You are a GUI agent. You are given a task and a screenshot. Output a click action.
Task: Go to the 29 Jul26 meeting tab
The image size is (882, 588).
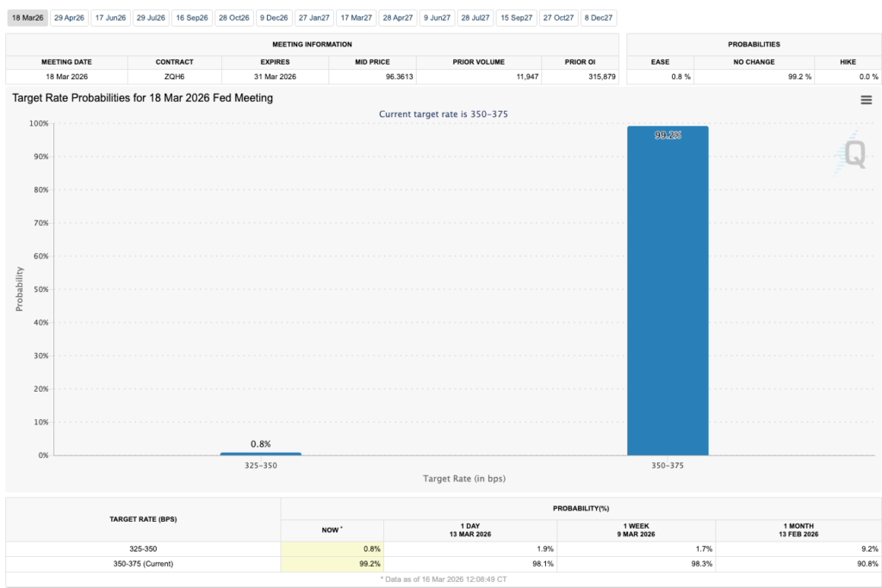pyautogui.click(x=151, y=17)
